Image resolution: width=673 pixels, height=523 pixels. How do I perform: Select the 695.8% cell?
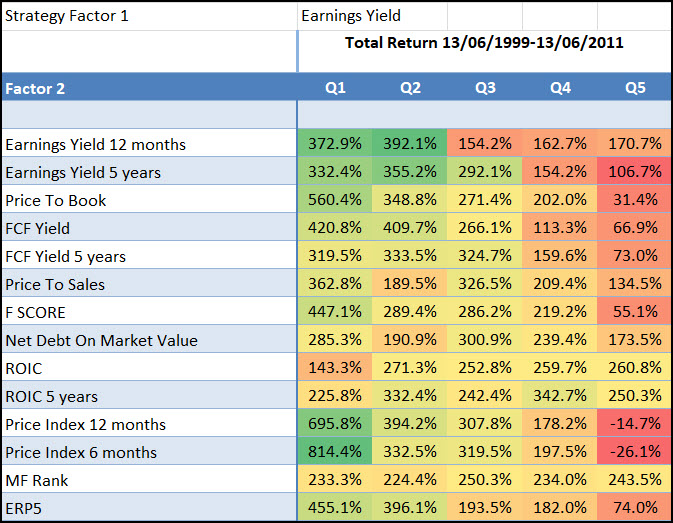point(335,423)
